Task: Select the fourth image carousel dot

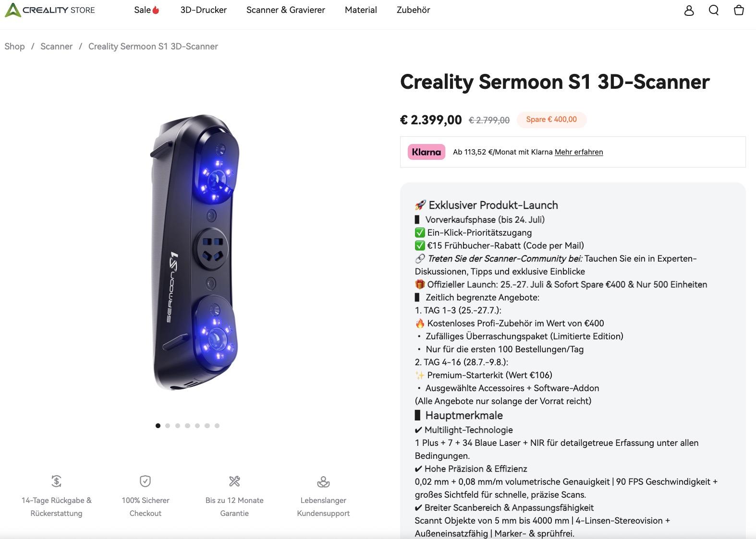Action: (187, 426)
